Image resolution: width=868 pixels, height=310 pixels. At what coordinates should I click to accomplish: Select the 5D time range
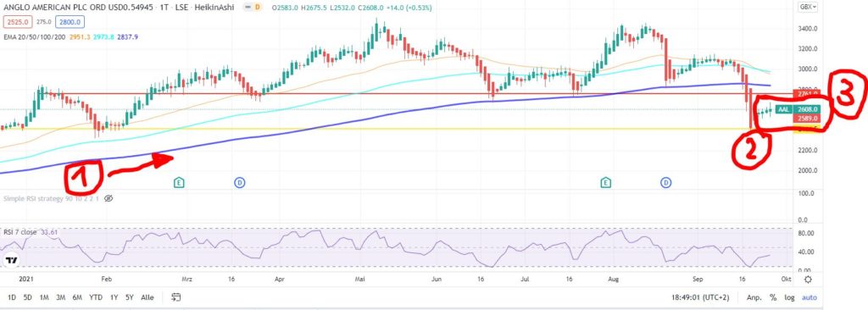(x=28, y=297)
